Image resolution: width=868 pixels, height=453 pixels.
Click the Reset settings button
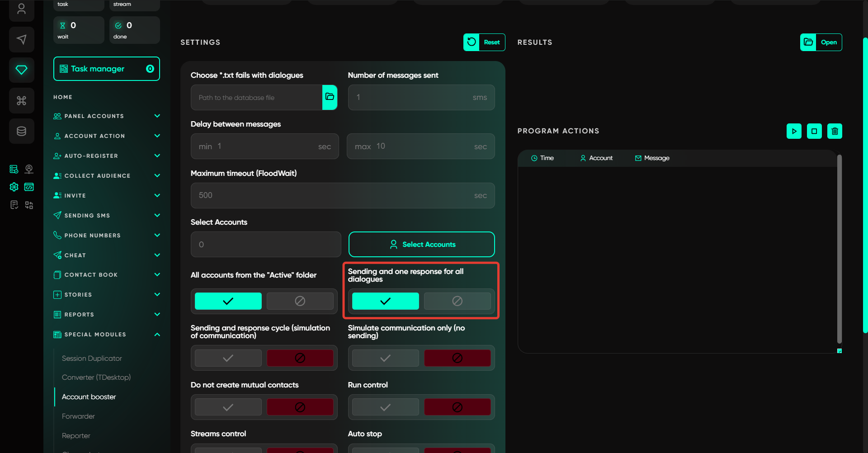click(484, 42)
